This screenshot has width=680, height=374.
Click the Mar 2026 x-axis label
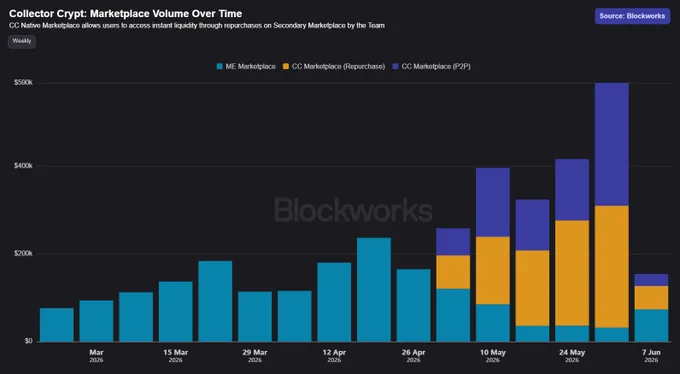pos(96,356)
